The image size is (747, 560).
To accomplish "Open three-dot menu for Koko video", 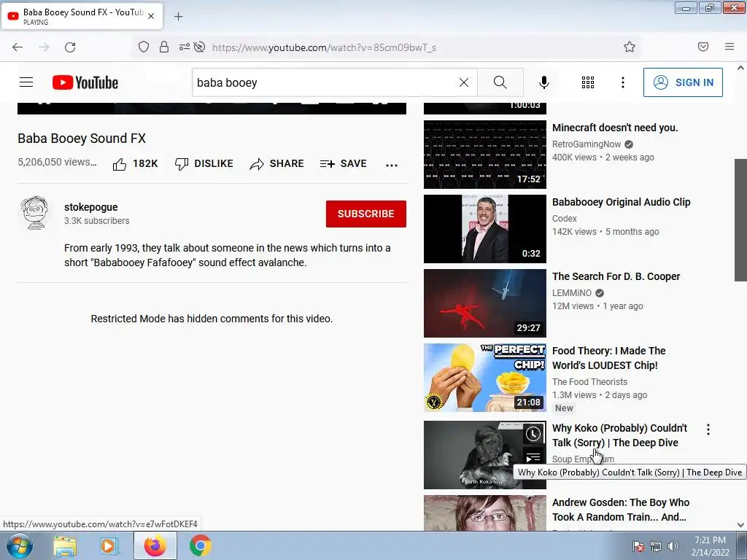I will pos(708,429).
